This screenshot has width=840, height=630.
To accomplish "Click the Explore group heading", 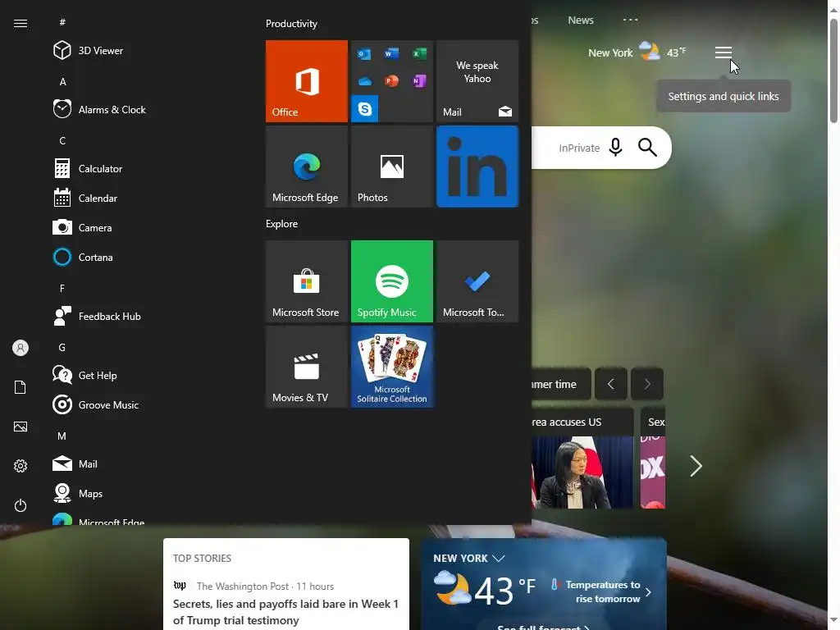I will pos(282,223).
